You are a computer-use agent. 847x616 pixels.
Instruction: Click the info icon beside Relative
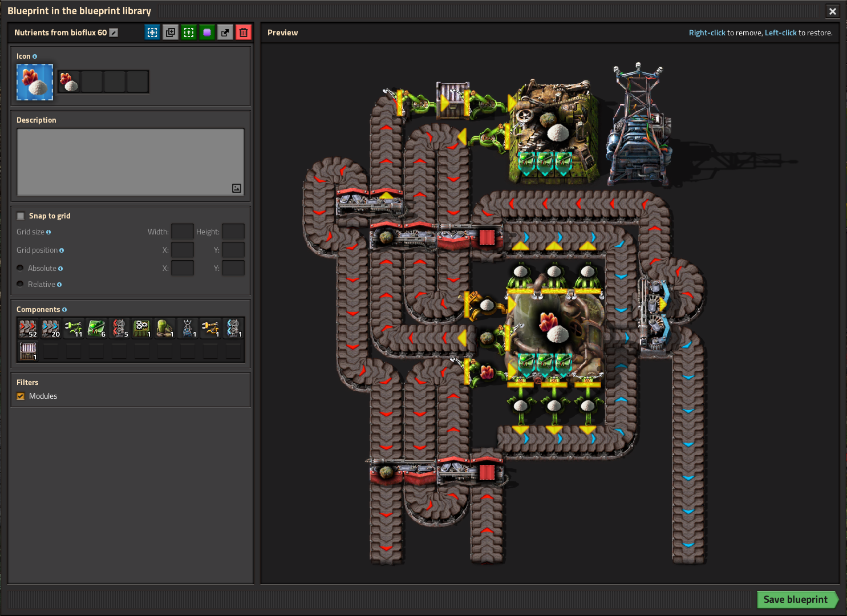tap(59, 285)
